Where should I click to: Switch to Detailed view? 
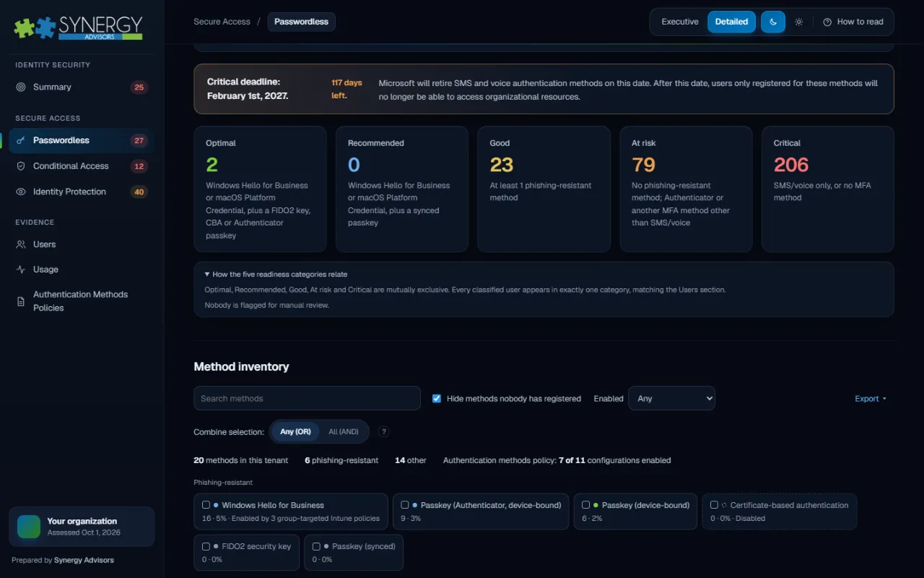click(731, 22)
